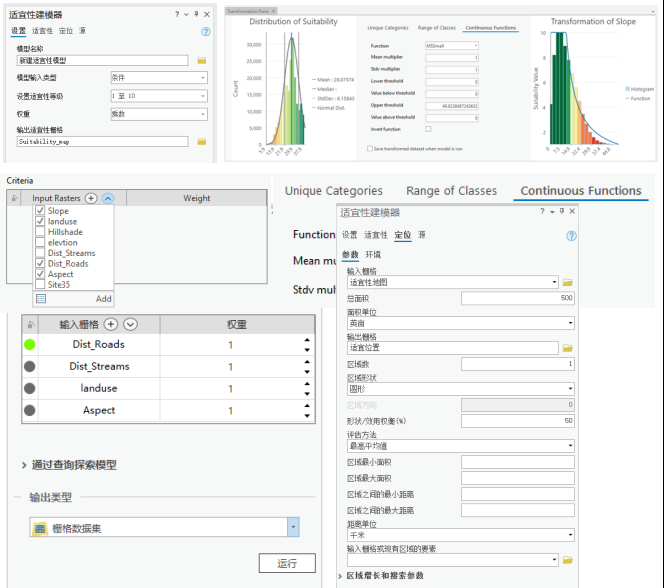This screenshot has height=588, width=664.
Task: Browse folder next to Suitability_map output field
Action: point(202,141)
